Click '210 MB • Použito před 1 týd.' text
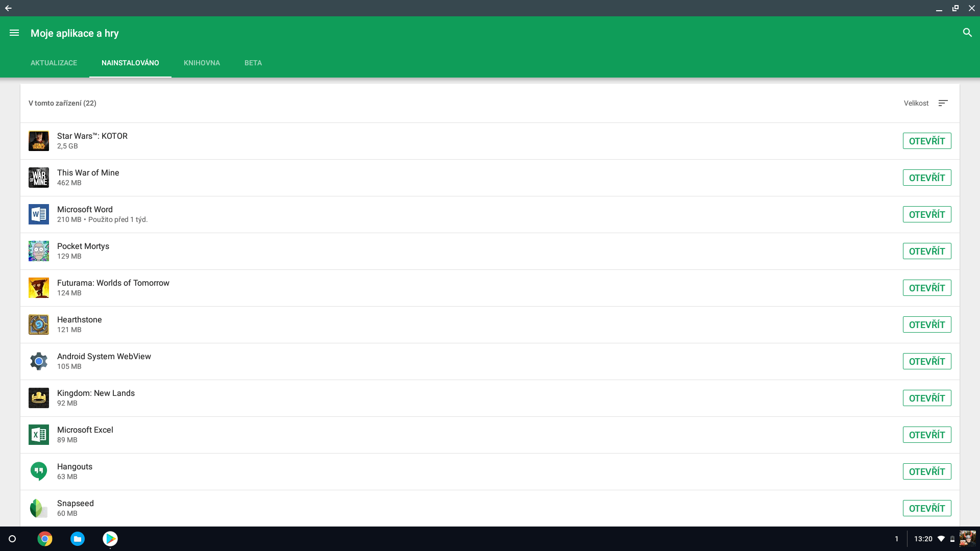The height and width of the screenshot is (551, 980). (x=102, y=219)
